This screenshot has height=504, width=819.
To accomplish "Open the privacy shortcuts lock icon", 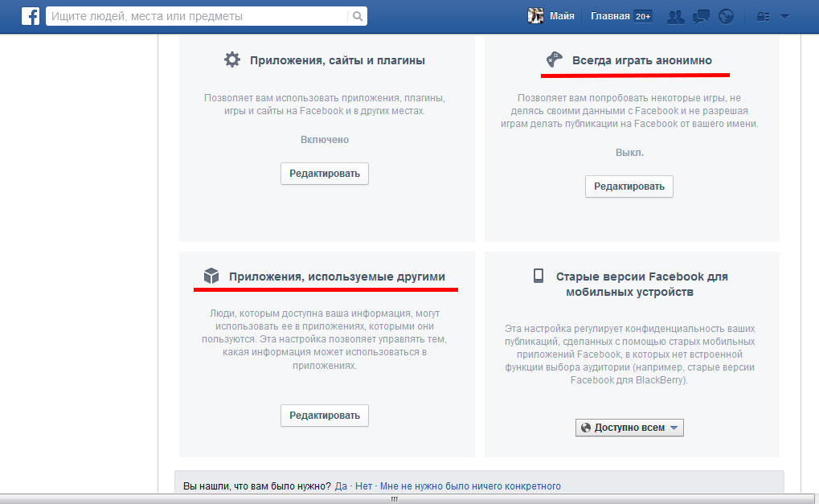I will click(763, 16).
